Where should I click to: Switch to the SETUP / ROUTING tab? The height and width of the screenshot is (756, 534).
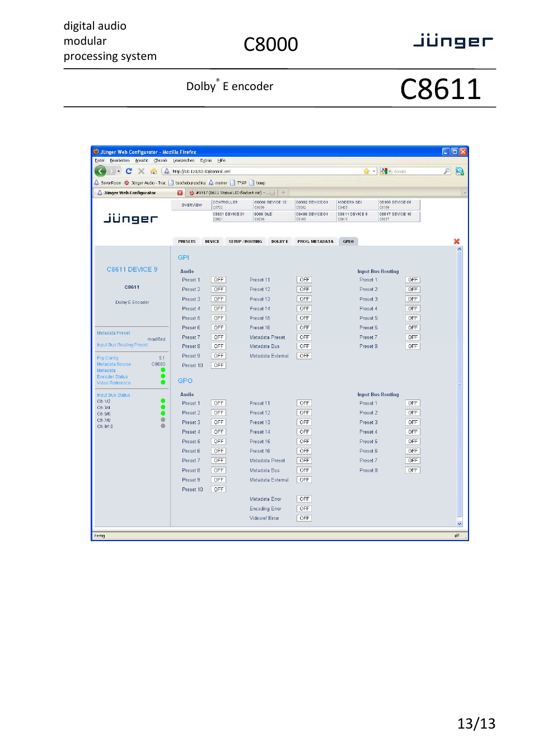pyautogui.click(x=245, y=242)
